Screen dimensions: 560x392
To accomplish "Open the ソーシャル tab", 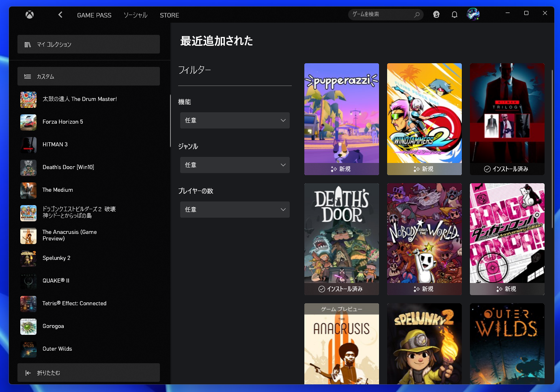I will pos(136,15).
